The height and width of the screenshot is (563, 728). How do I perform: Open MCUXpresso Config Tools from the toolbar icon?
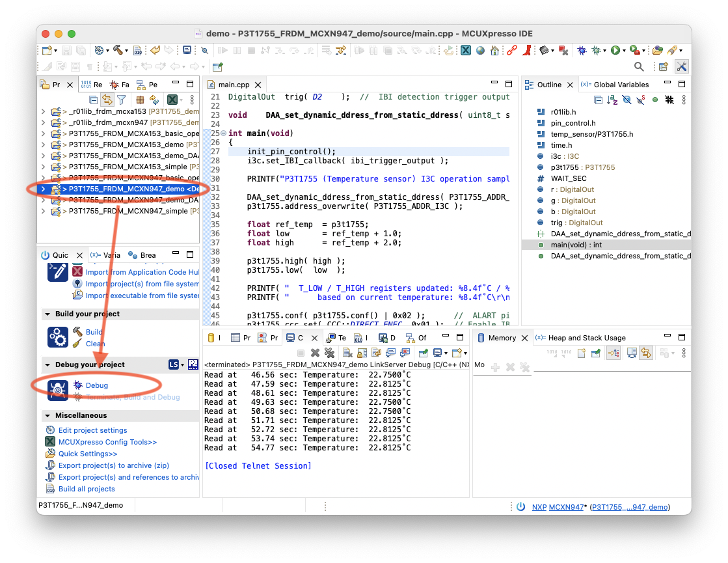pyautogui.click(x=466, y=50)
